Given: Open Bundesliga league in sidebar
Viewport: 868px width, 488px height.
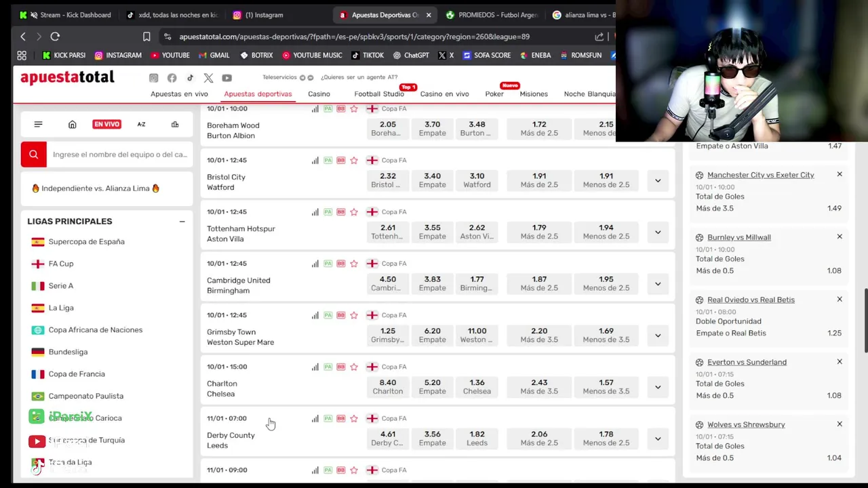Looking at the screenshot, I should (x=68, y=352).
